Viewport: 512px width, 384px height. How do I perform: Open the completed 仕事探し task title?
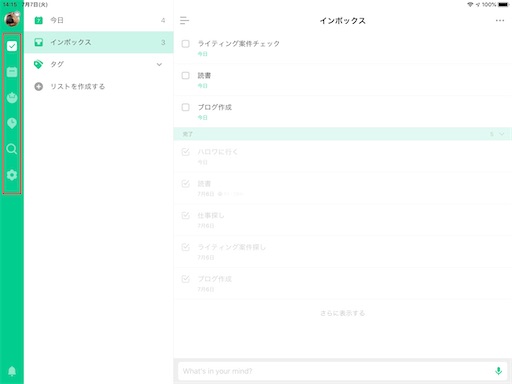(x=211, y=215)
